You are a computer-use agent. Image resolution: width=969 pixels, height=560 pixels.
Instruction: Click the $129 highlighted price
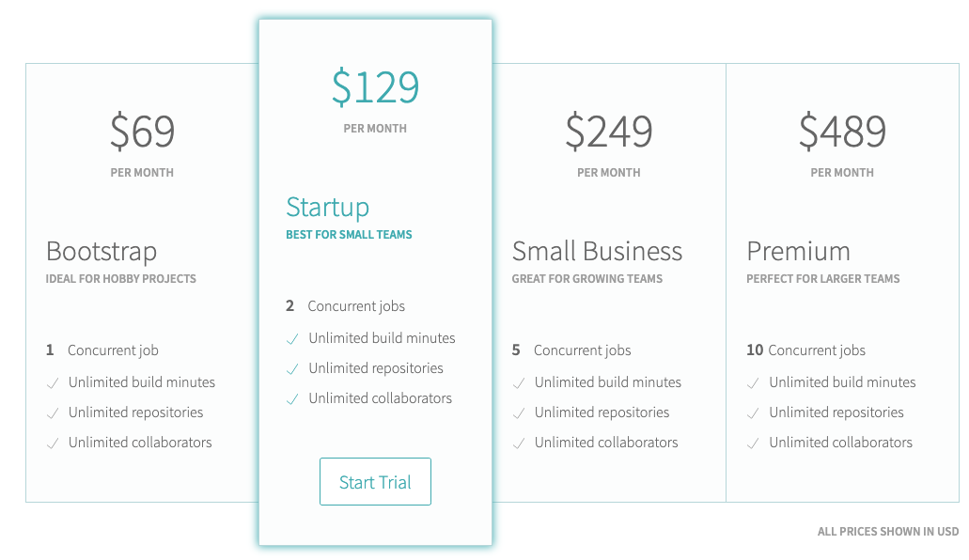coord(375,87)
